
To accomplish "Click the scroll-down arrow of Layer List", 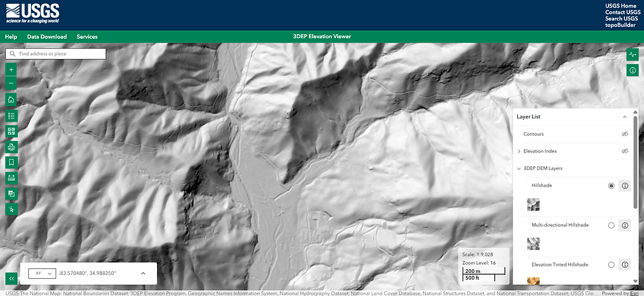I will tap(636, 282).
